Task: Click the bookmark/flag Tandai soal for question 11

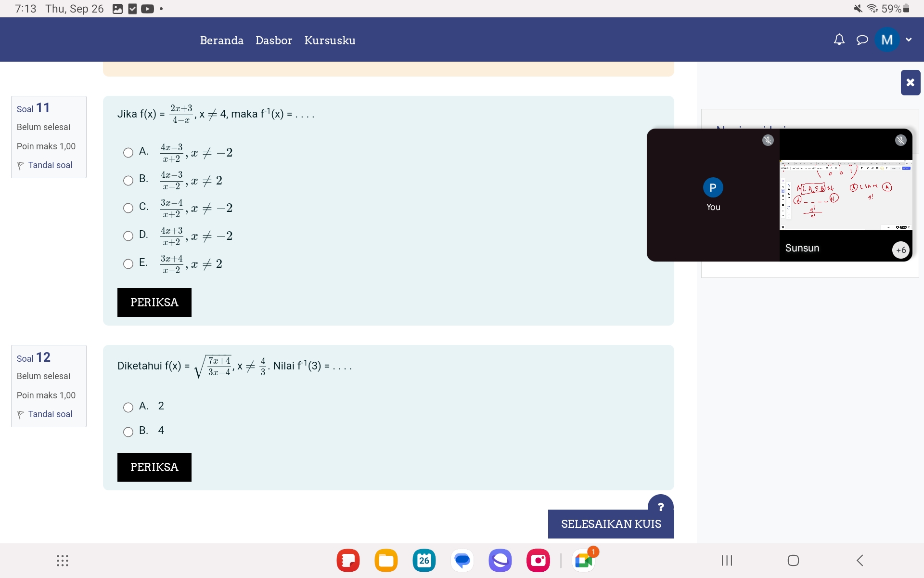Action: [x=44, y=164]
